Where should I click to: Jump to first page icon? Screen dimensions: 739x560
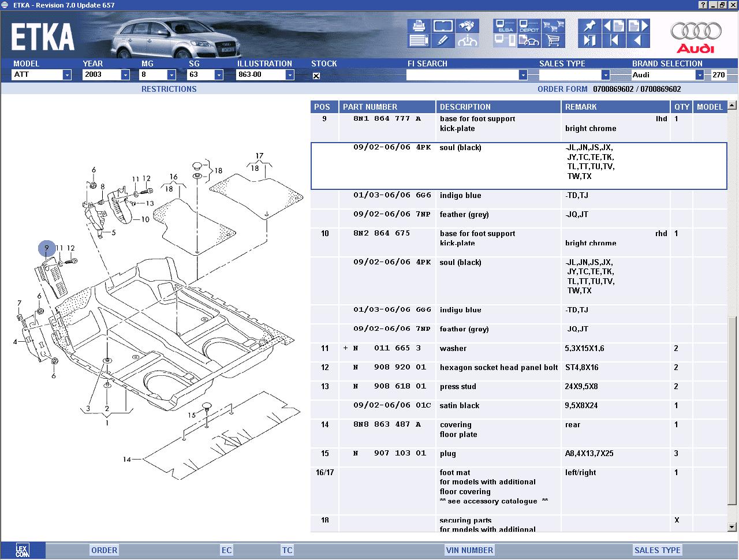(x=614, y=40)
